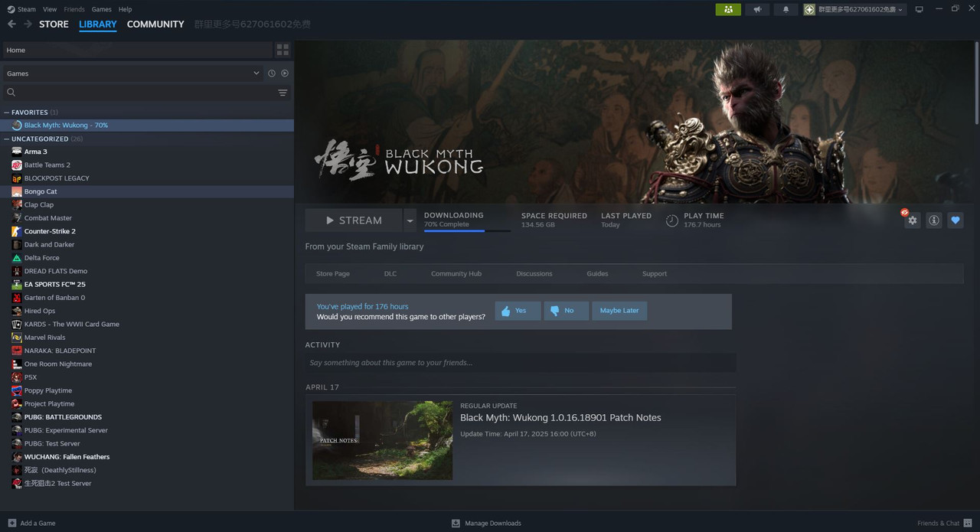Click the activity post input field

pyautogui.click(x=521, y=363)
